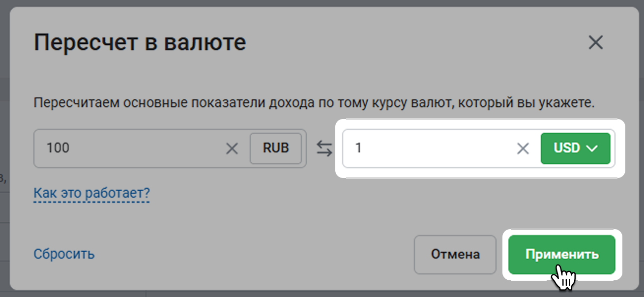Click the chevron on the USD selector
The image size is (644, 297).
(591, 148)
